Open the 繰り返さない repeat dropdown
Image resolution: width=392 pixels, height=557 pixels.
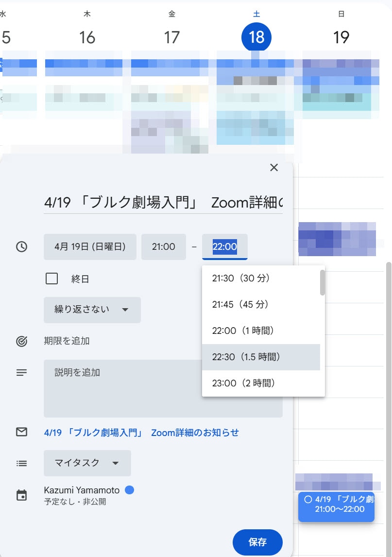(92, 310)
